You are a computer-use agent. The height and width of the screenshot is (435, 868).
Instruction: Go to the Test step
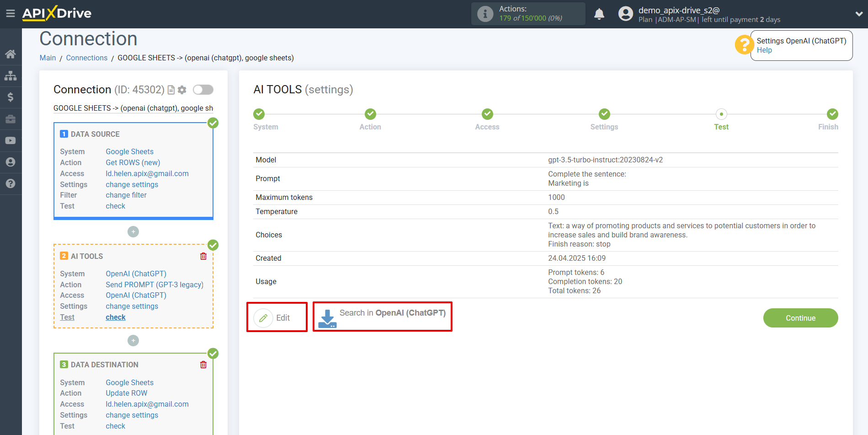[x=721, y=114]
